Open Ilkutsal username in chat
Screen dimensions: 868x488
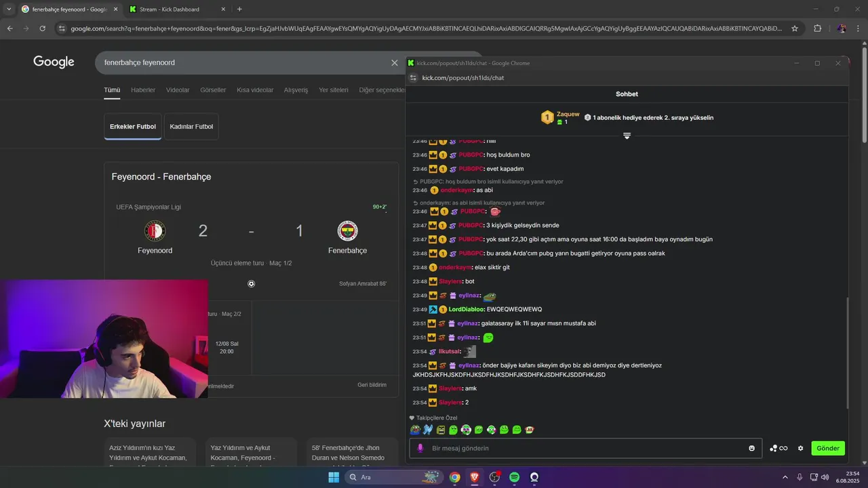pos(449,352)
